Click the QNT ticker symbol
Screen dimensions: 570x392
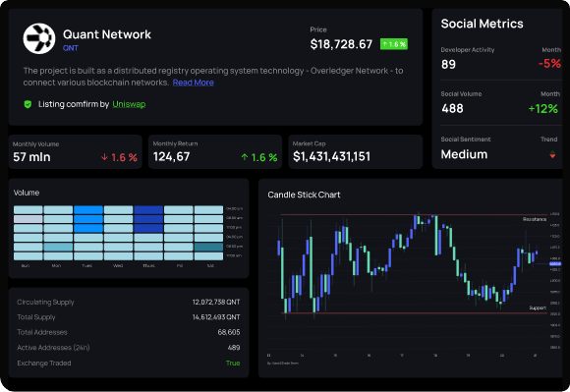click(71, 48)
